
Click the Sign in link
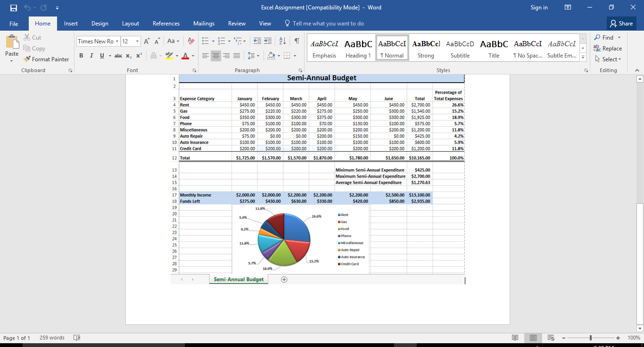point(539,8)
